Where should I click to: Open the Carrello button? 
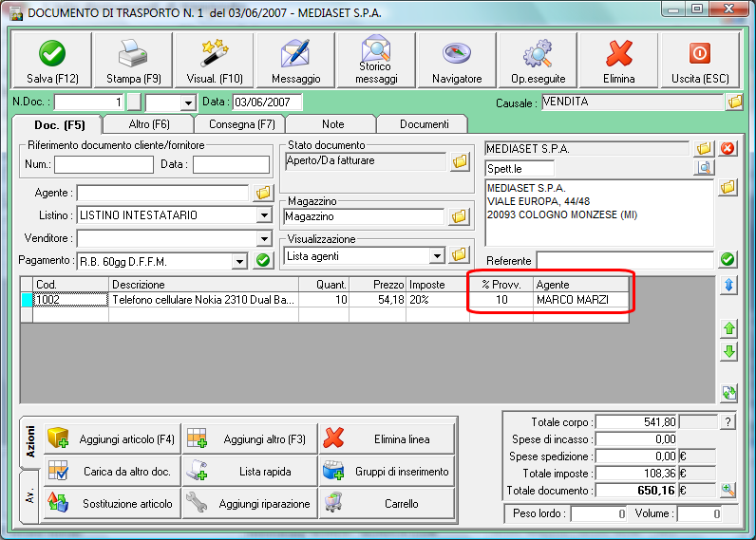pos(387,503)
